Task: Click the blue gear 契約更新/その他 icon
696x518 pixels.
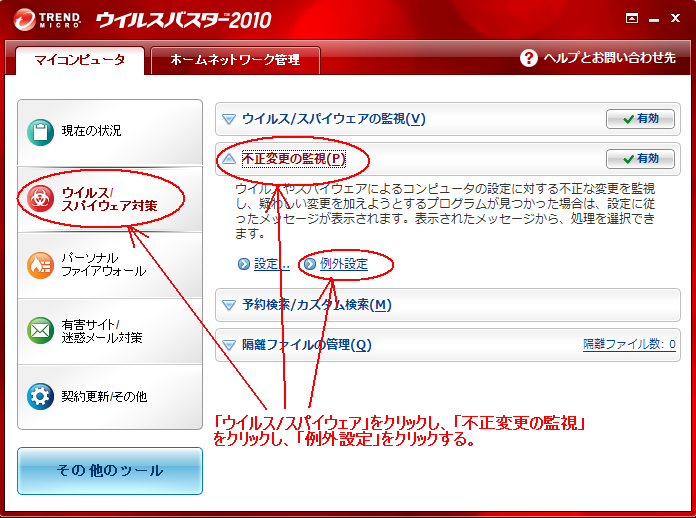Action: coord(40,396)
